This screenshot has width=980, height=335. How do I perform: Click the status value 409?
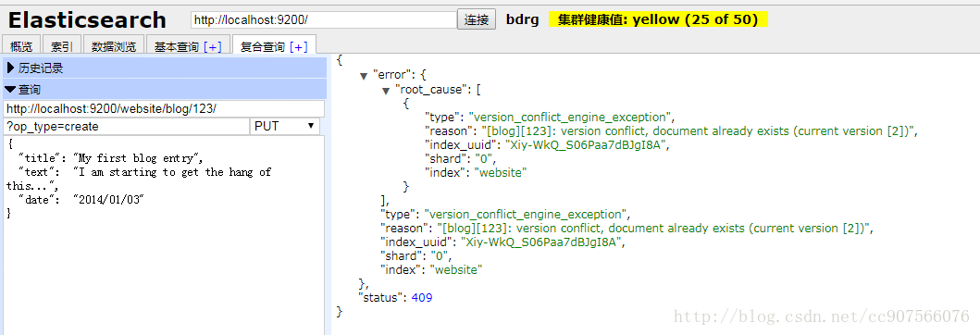[422, 297]
